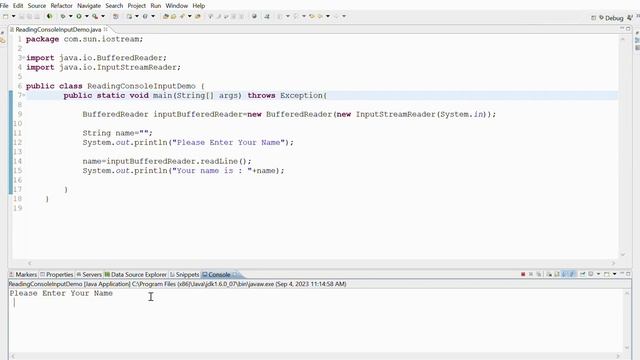640x360 pixels.
Task: Click the skip all breakpoints icon
Action: 49,16
